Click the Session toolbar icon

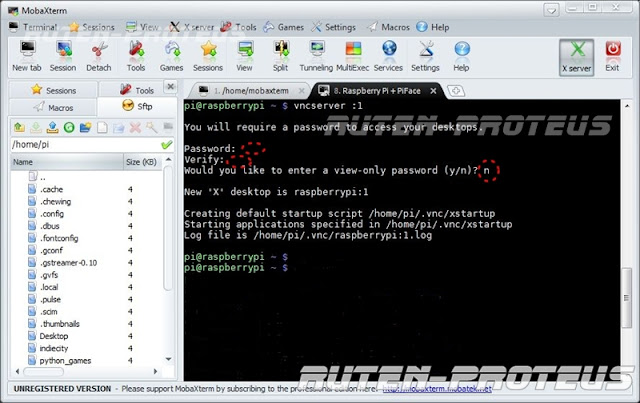(63, 57)
